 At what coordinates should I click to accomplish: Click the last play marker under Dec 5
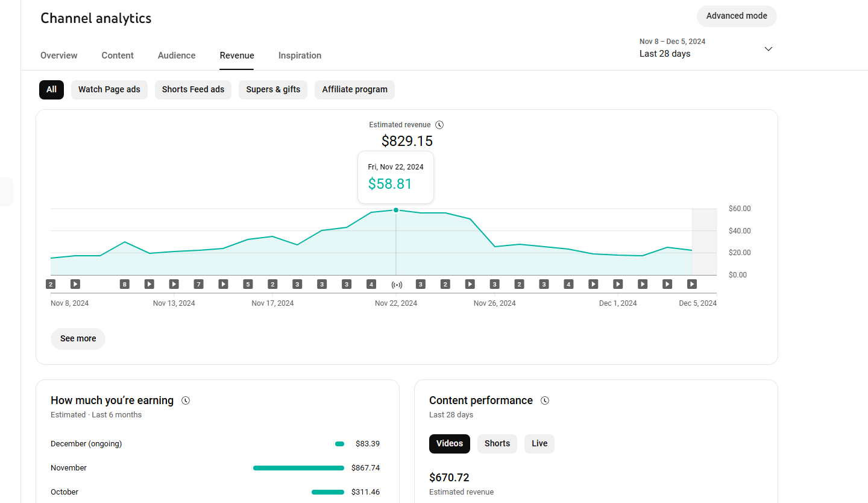coord(692,284)
